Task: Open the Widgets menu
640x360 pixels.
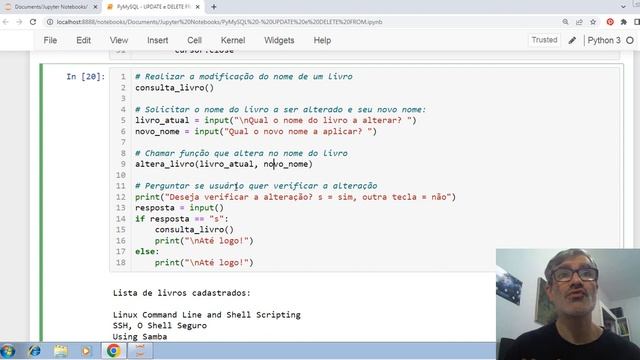Action: tap(279, 40)
